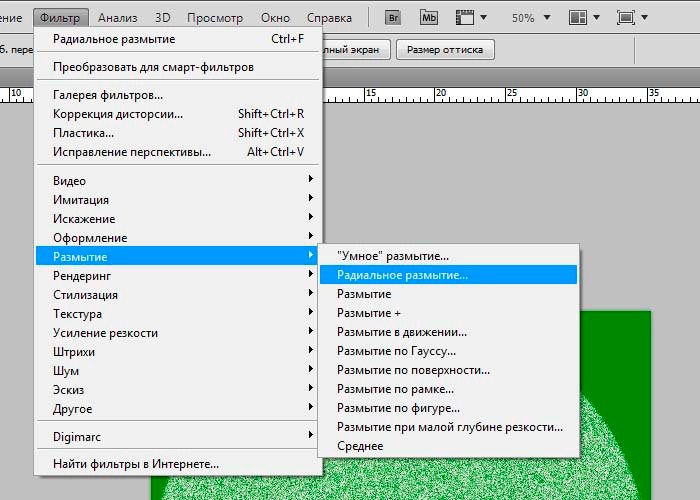
Task: Open the "Просмотр" menu in menu bar
Action: pos(214,18)
